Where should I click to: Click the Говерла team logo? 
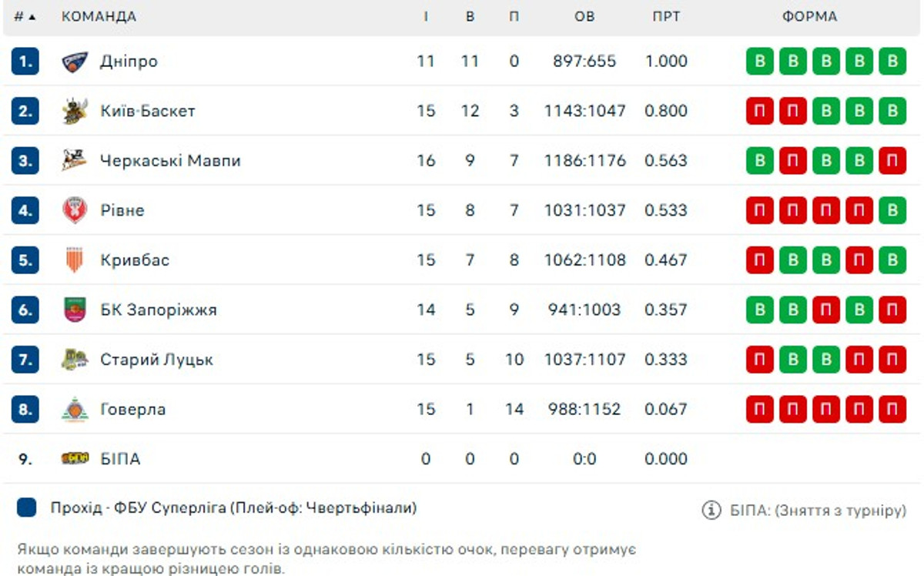pos(75,410)
